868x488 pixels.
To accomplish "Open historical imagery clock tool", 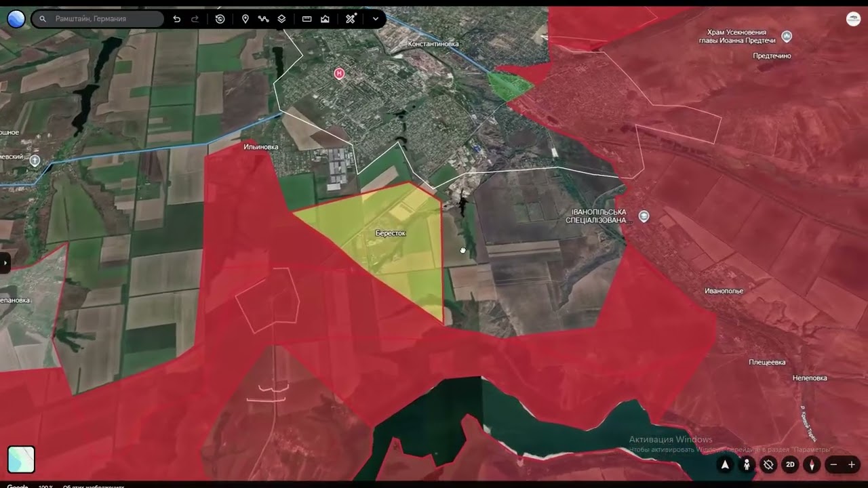I will click(x=220, y=19).
